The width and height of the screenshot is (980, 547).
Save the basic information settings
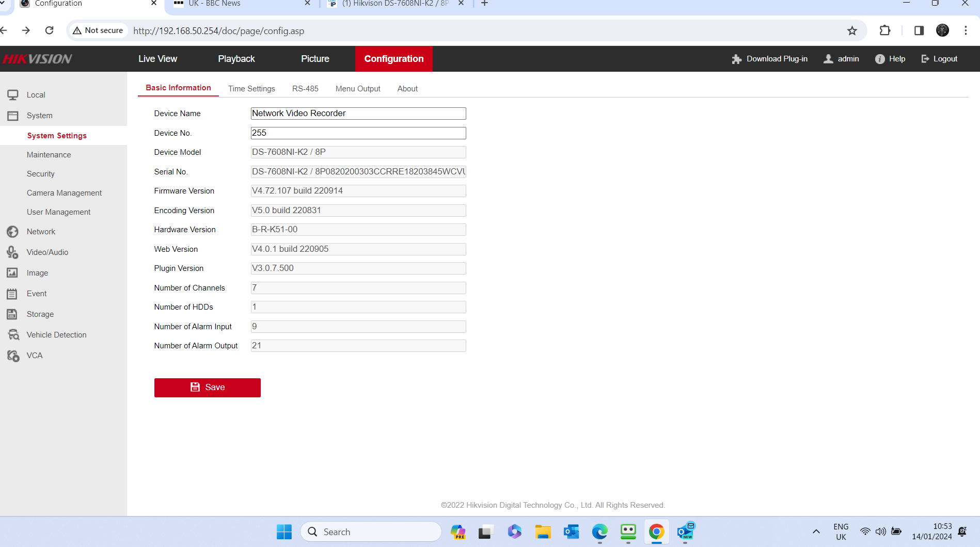point(207,387)
